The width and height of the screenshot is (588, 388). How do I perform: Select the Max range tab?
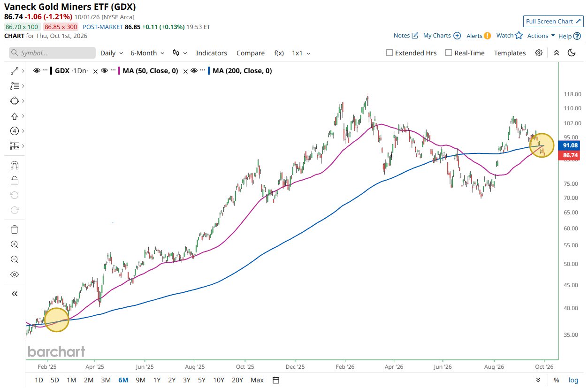pyautogui.click(x=257, y=380)
